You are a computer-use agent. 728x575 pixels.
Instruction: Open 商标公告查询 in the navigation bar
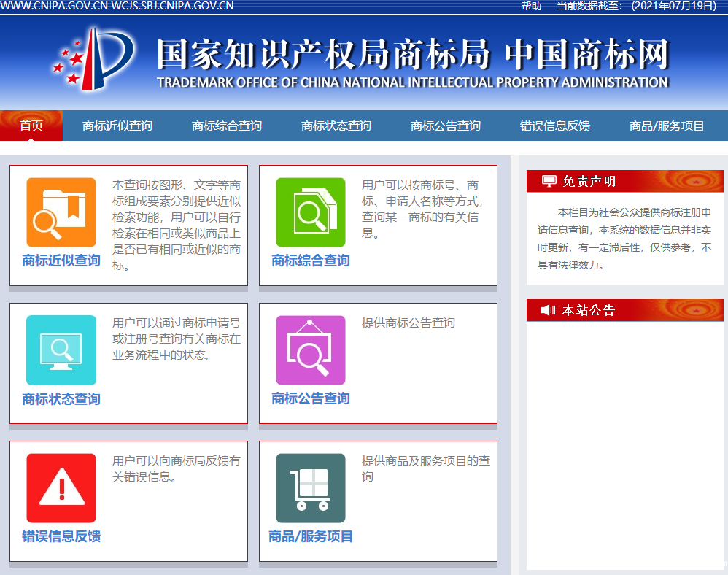point(446,126)
